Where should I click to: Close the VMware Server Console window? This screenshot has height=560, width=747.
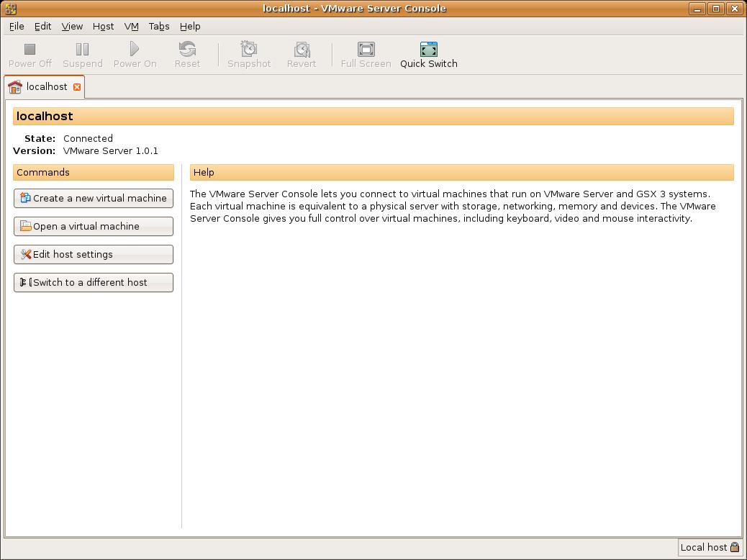pyautogui.click(x=735, y=9)
